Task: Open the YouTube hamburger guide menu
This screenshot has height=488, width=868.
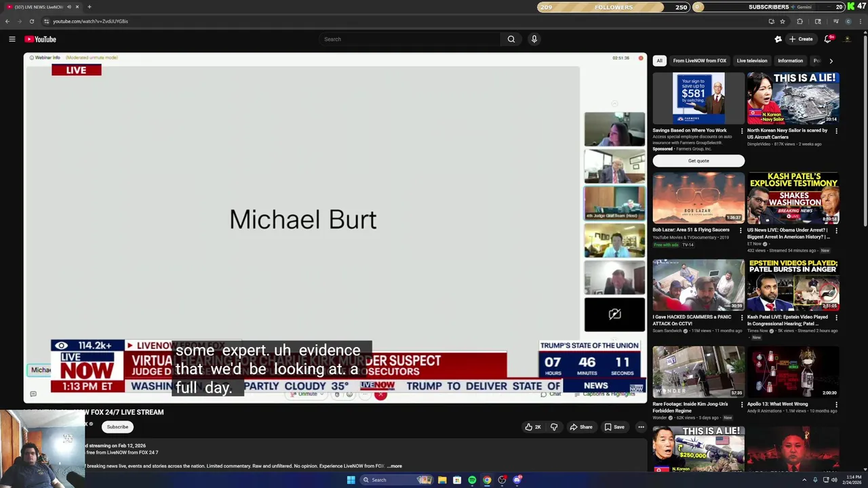Action: coord(12,39)
